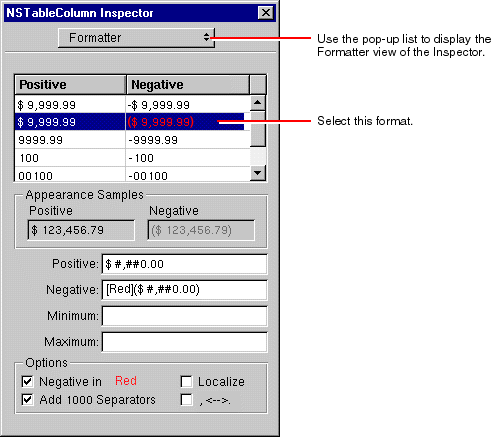This screenshot has height=437, width=495.
Task: Toggle the comma-period swap checkbox
Action: coord(186,399)
